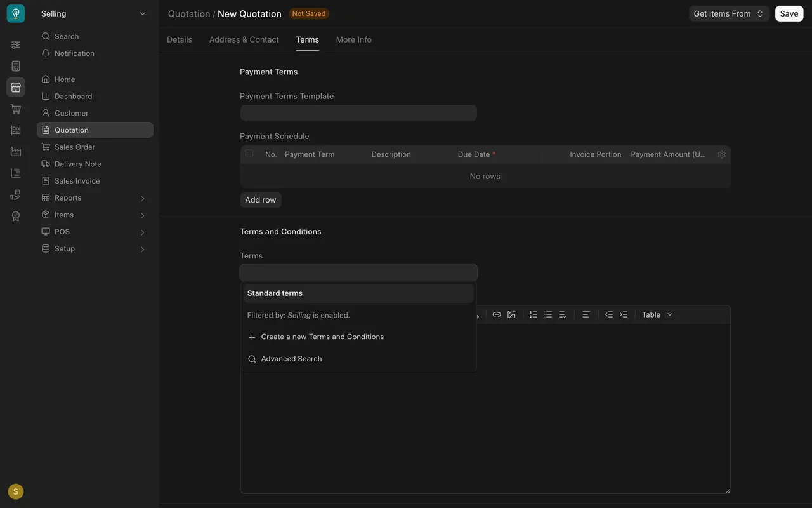The image size is (812, 508).
Task: Click Quotation breadcrumb link
Action: pyautogui.click(x=189, y=13)
